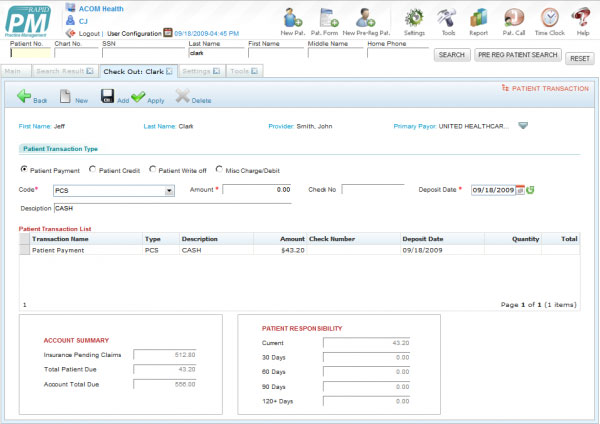Click the Amount input field

[257, 189]
